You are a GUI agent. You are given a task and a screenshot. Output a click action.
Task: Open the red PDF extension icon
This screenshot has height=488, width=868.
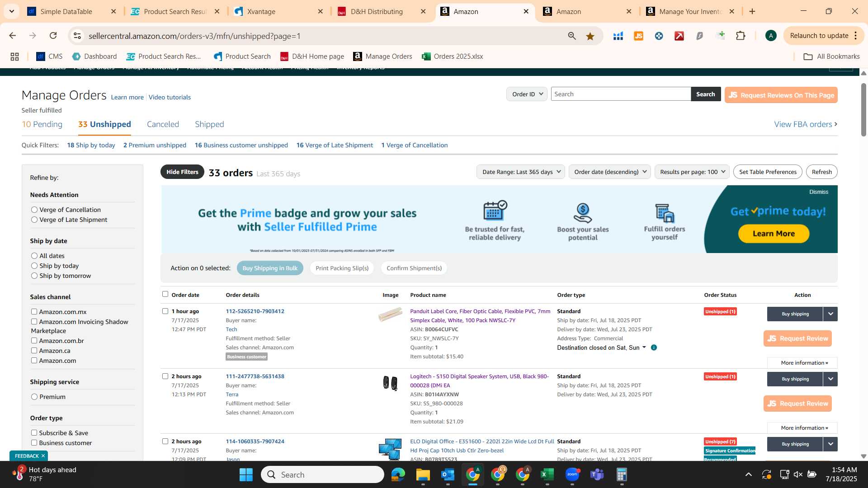[679, 36]
